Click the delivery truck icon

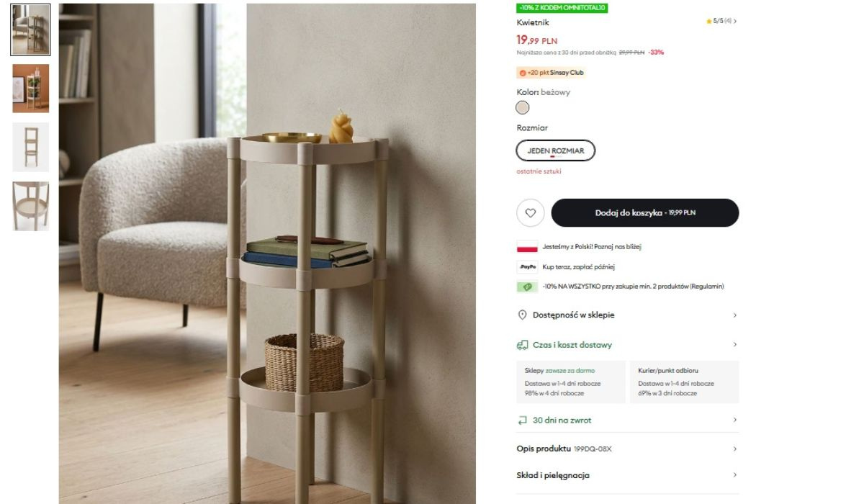(x=523, y=345)
